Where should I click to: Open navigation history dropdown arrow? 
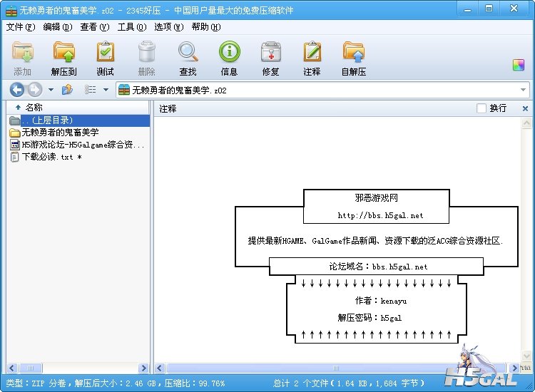tap(51, 90)
